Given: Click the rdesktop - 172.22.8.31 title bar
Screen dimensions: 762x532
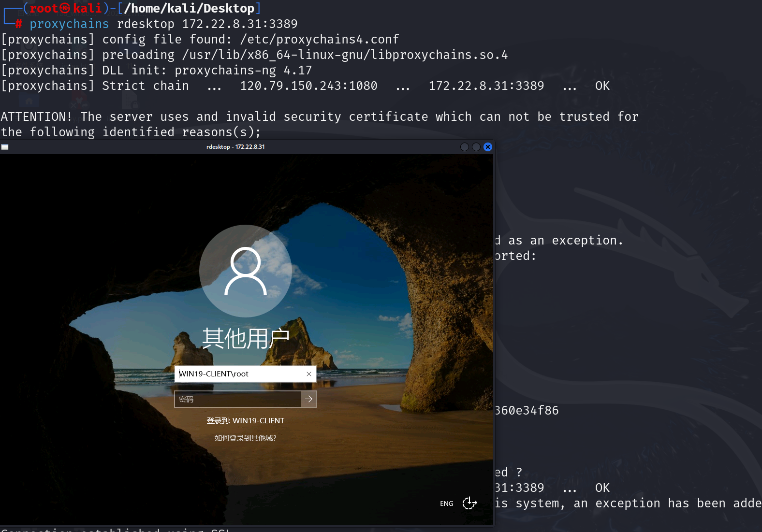Looking at the screenshot, I should click(235, 147).
